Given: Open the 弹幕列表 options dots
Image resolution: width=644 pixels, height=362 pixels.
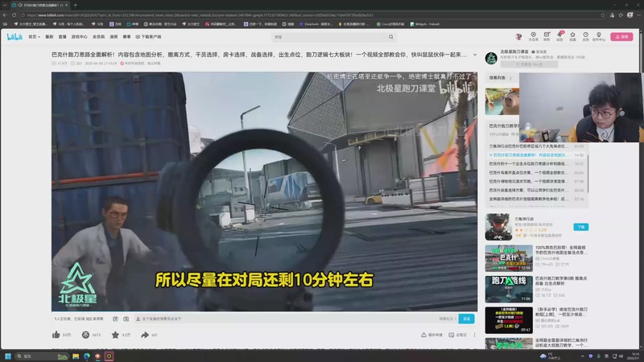Looking at the screenshot, I should point(510,78).
